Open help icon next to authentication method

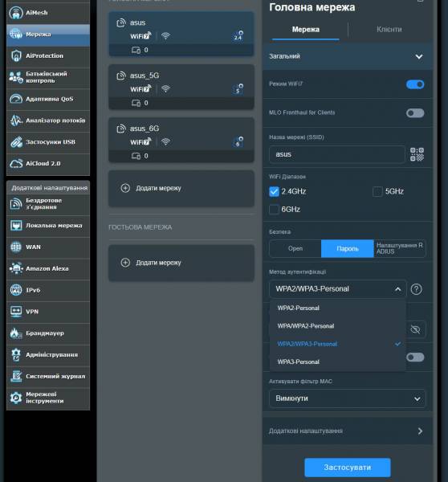417,289
